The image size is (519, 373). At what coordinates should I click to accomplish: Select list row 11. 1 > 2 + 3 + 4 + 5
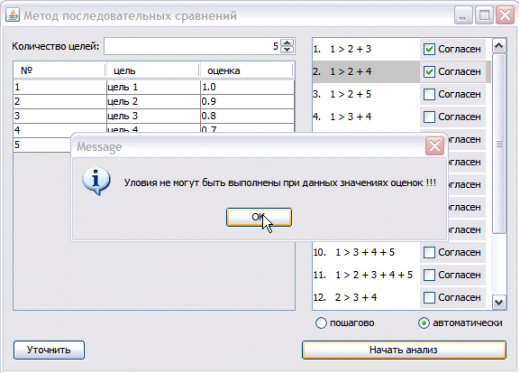pos(401,275)
